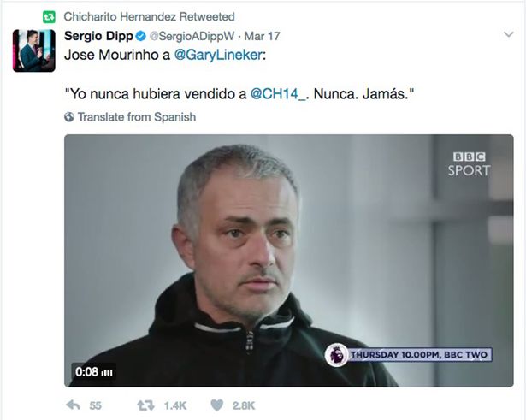Click the green retweet indicator icon
526x420 pixels.
(49, 17)
